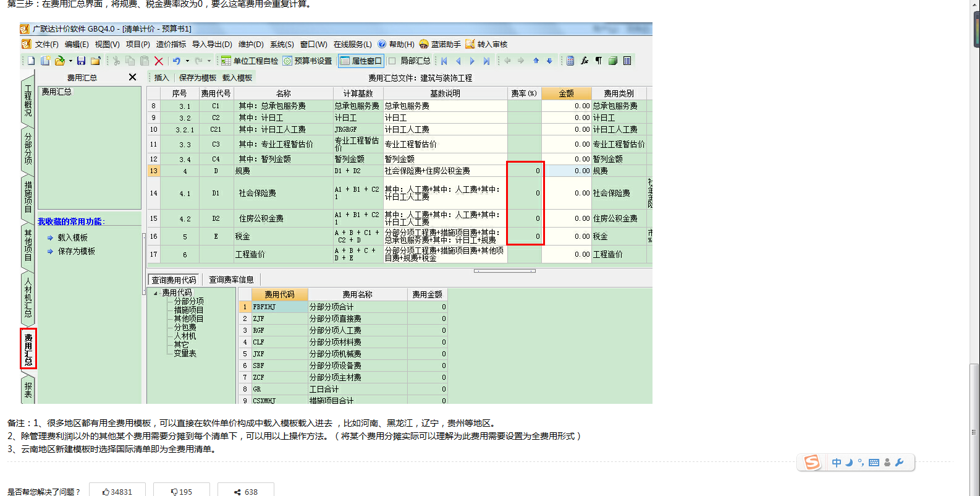Go to previous record arrow icon
980x496 pixels.
pyautogui.click(x=458, y=61)
